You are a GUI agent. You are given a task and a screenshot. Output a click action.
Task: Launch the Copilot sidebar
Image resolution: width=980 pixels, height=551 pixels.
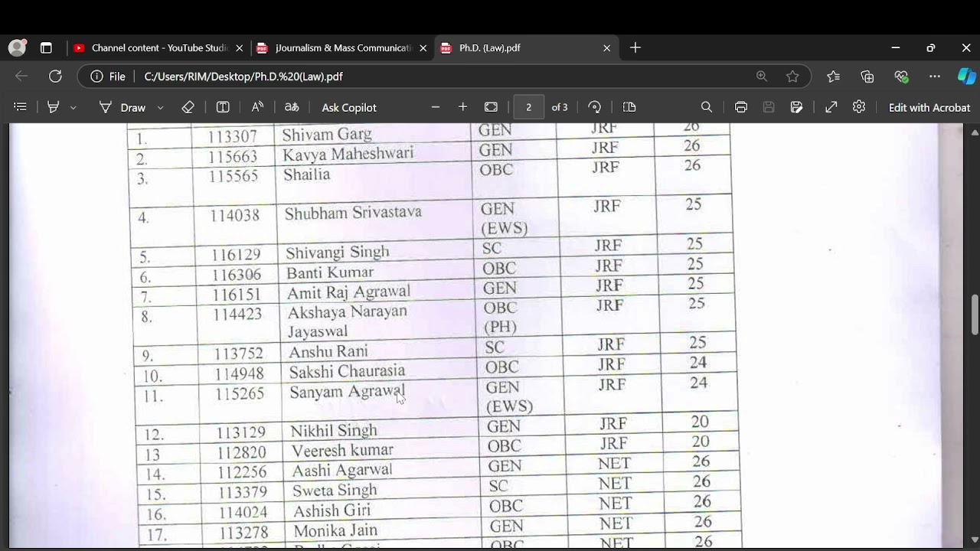(x=966, y=77)
